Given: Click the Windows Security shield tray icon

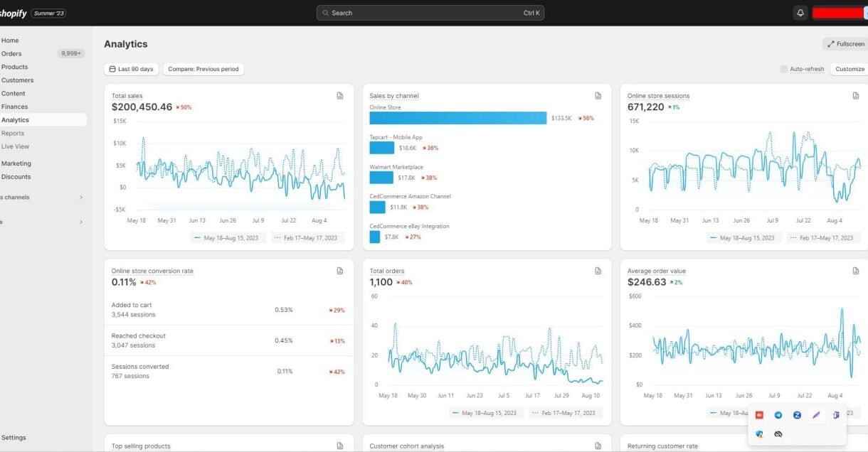Looking at the screenshot, I should (759, 434).
